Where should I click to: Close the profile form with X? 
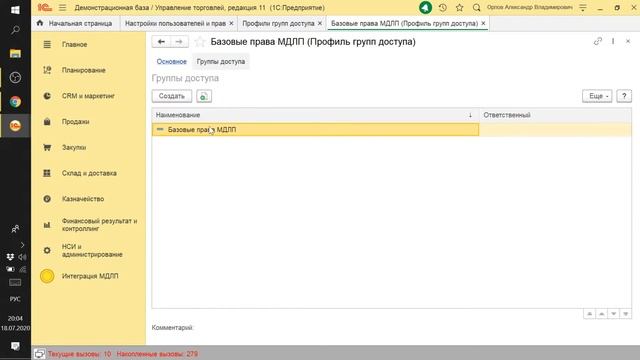[x=628, y=41]
